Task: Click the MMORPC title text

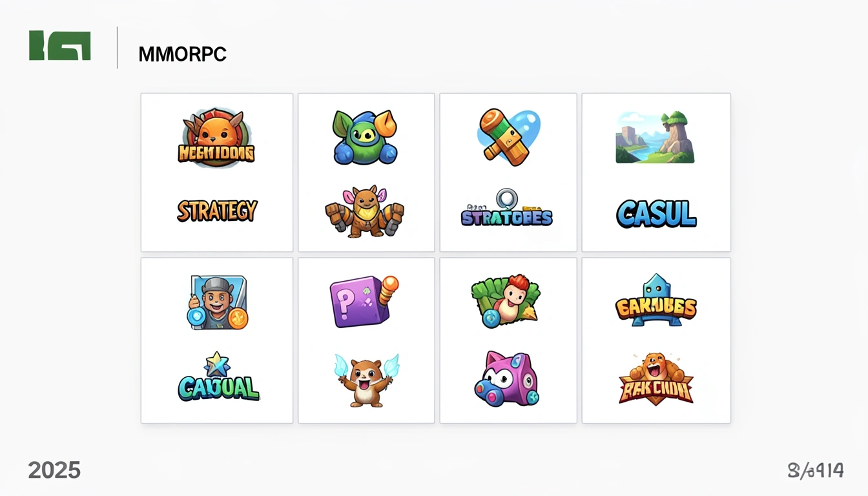Action: click(x=183, y=55)
